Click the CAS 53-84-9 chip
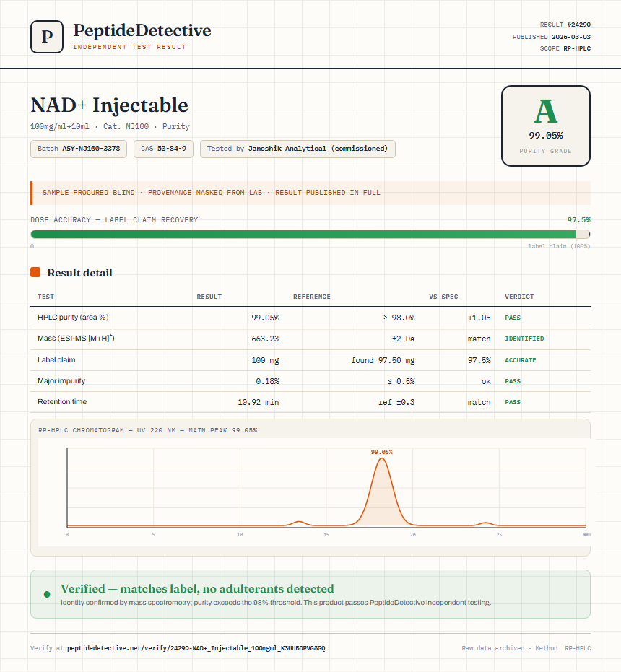Image resolution: width=621 pixels, height=672 pixels. click(163, 149)
